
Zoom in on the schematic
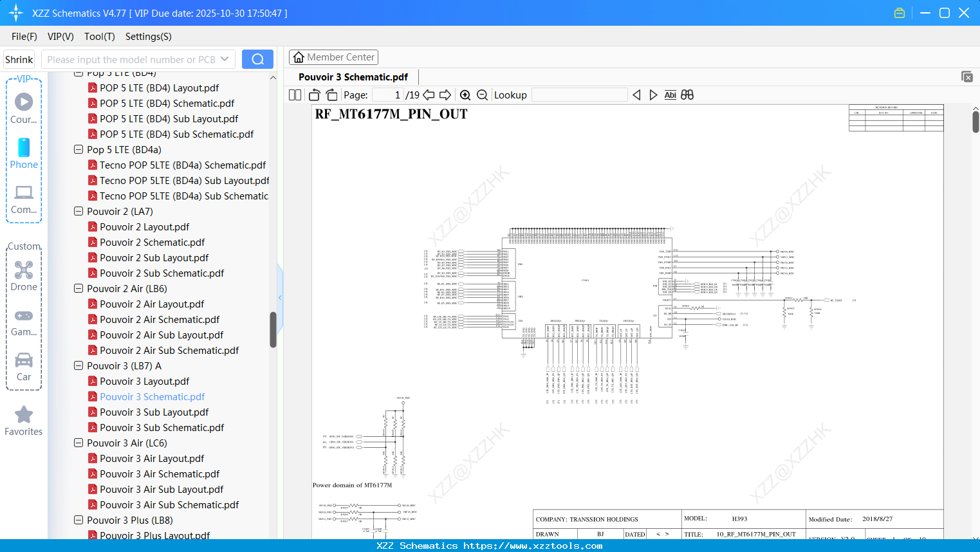pyautogui.click(x=465, y=95)
